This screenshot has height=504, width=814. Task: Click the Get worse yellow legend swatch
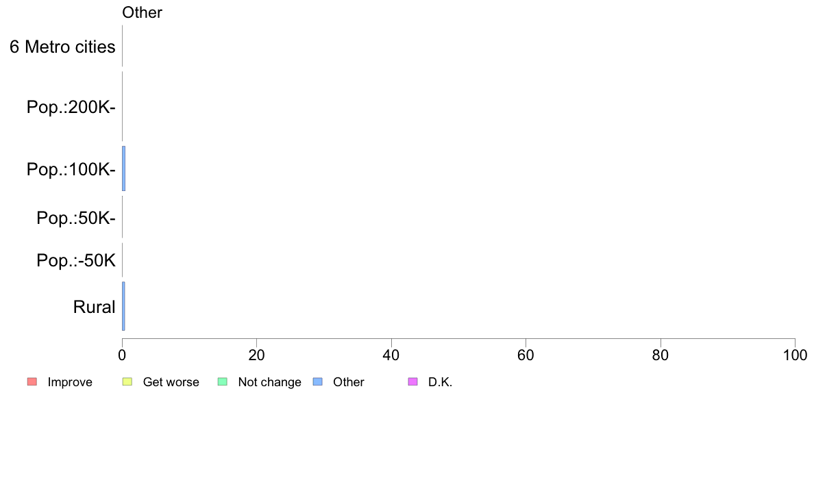pos(127,381)
